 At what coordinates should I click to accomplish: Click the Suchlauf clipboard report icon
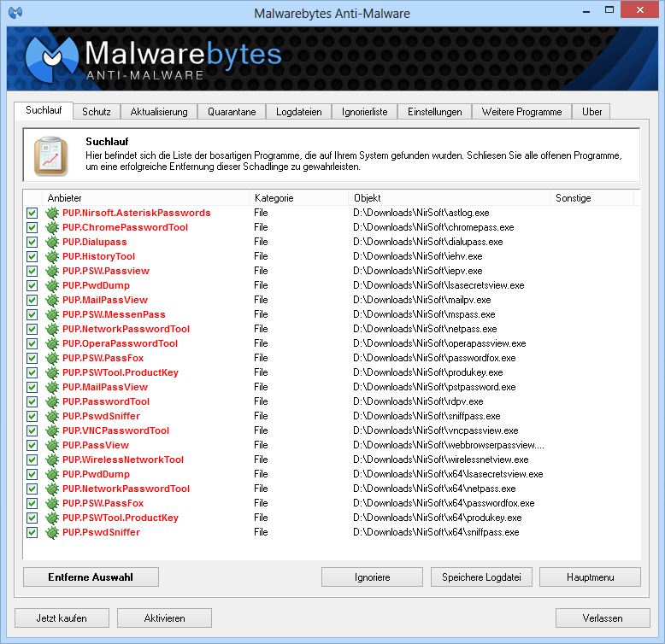[x=51, y=156]
